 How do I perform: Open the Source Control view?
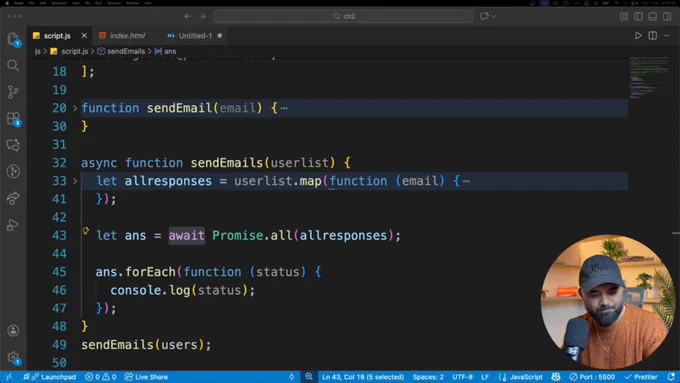point(13,92)
